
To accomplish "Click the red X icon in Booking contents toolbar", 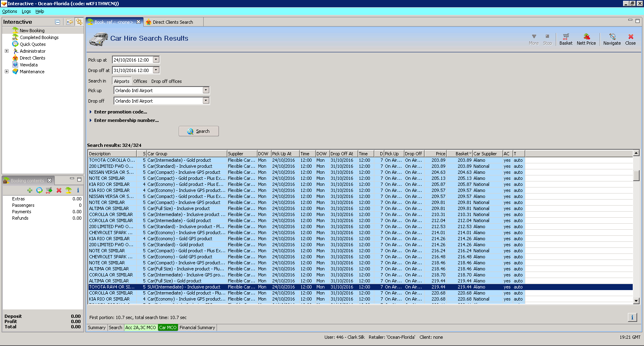I will click(59, 190).
